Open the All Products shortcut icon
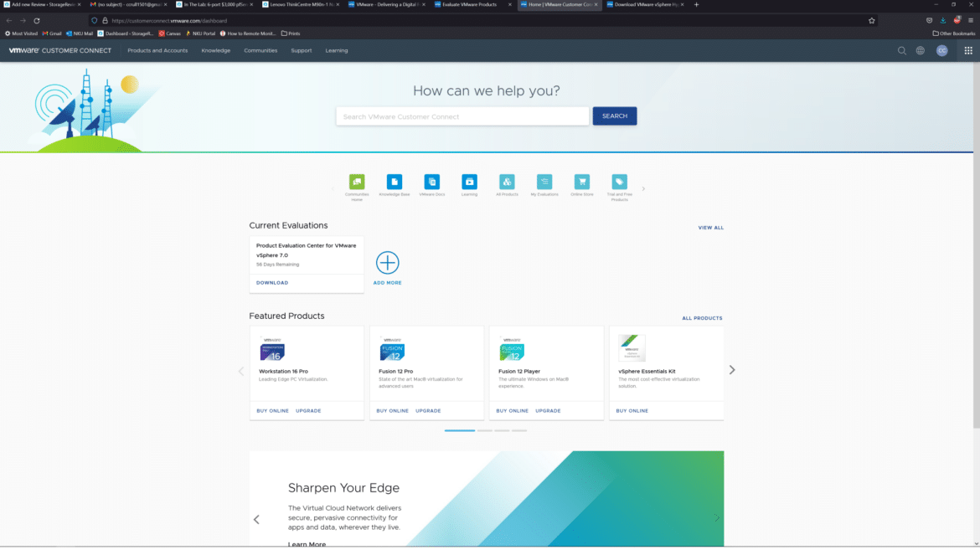This screenshot has height=555, width=980. [507, 182]
